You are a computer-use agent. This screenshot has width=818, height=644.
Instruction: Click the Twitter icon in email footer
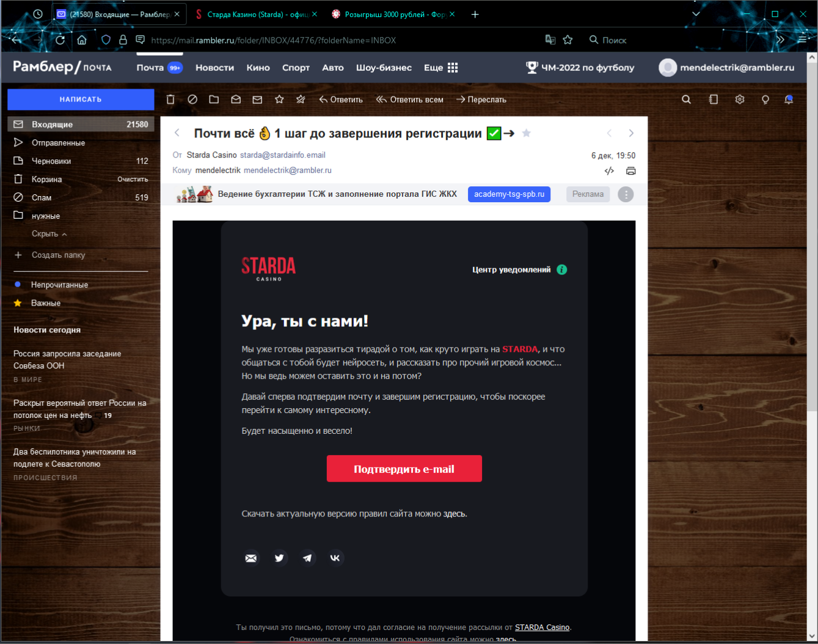(279, 558)
